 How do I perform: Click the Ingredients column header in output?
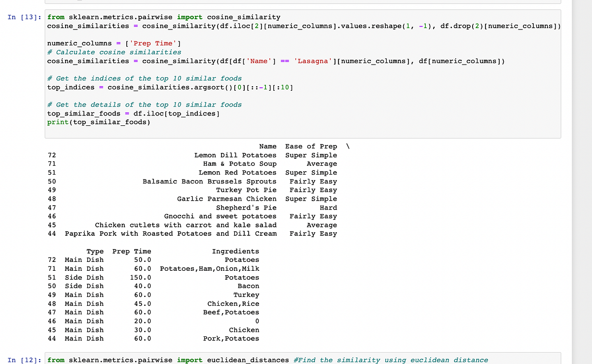pyautogui.click(x=235, y=251)
